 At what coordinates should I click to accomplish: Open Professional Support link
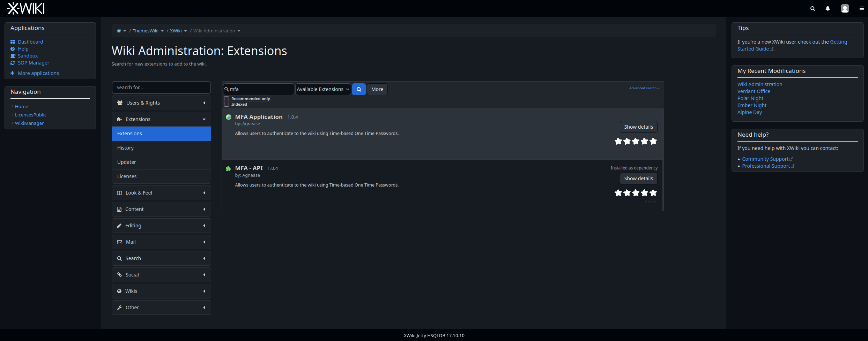coord(766,166)
